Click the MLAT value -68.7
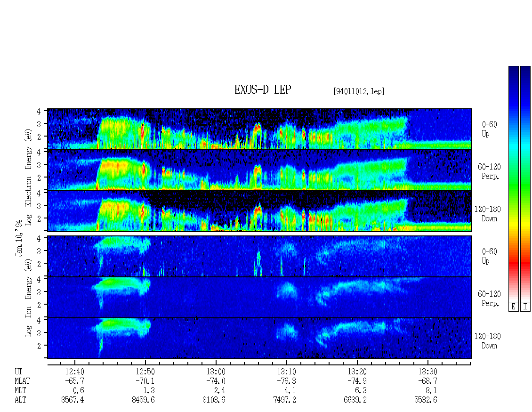The image size is (532, 412). click(427, 381)
